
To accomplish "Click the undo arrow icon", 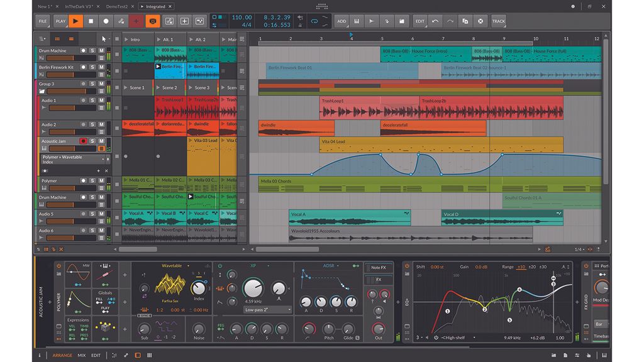I will coord(436,21).
